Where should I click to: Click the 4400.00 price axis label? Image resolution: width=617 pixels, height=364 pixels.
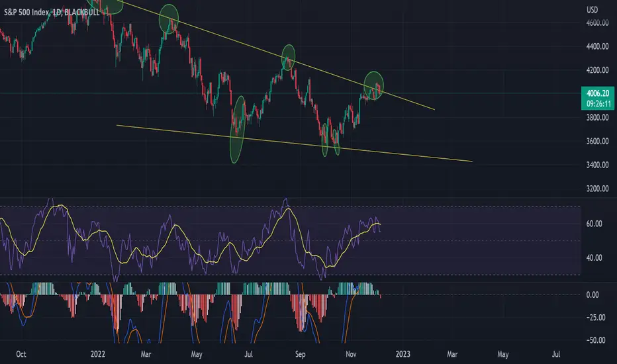point(597,46)
